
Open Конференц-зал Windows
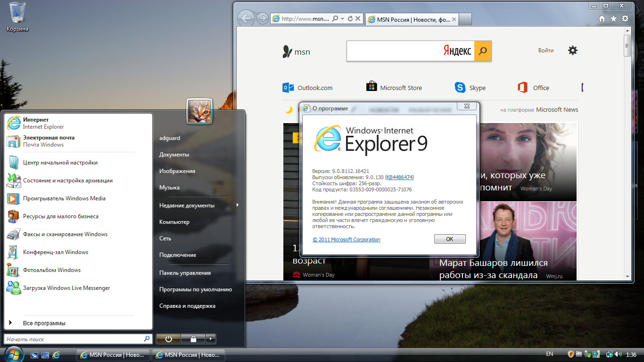pos(78,252)
